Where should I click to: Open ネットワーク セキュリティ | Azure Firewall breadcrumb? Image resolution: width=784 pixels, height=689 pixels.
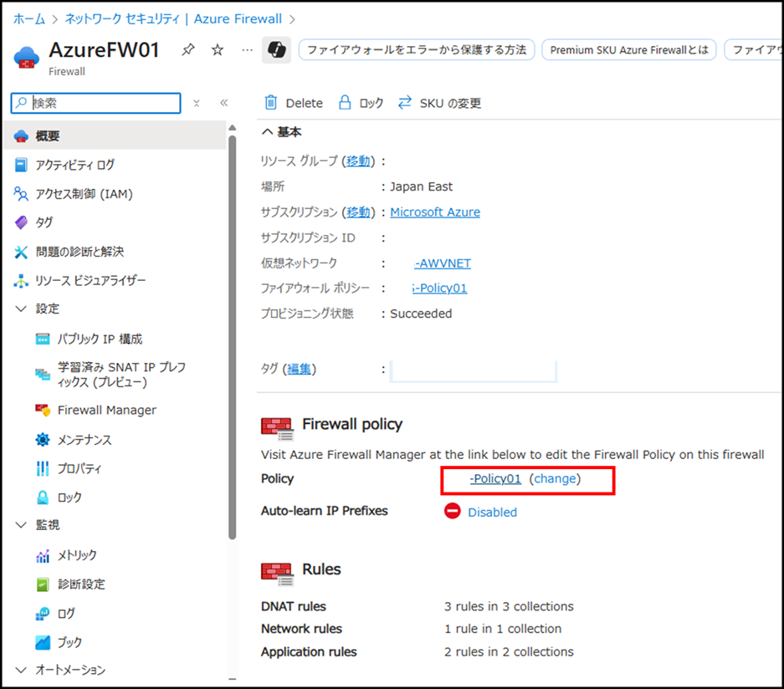click(x=173, y=19)
